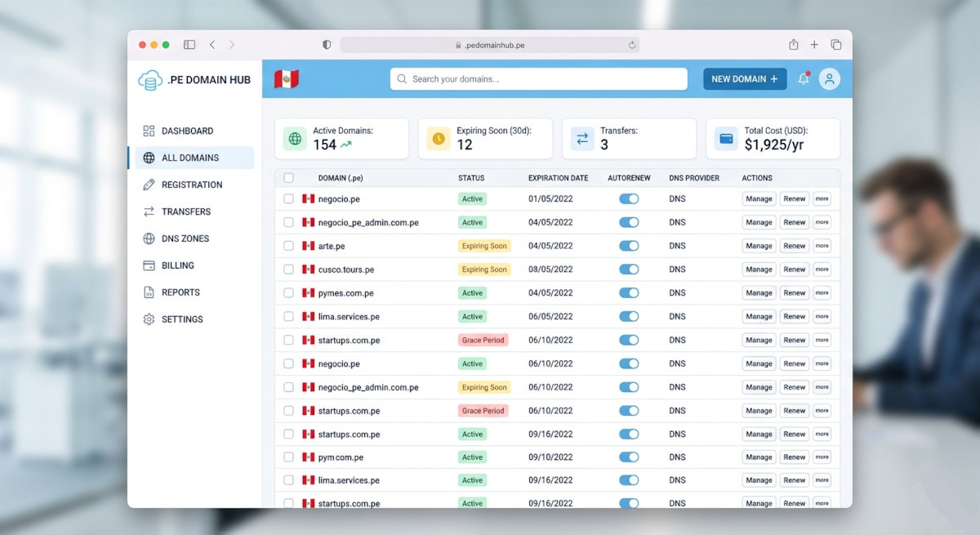Click the .pedomainhub.pe address bar
Viewport: 980px width, 535px height.
pyautogui.click(x=490, y=46)
